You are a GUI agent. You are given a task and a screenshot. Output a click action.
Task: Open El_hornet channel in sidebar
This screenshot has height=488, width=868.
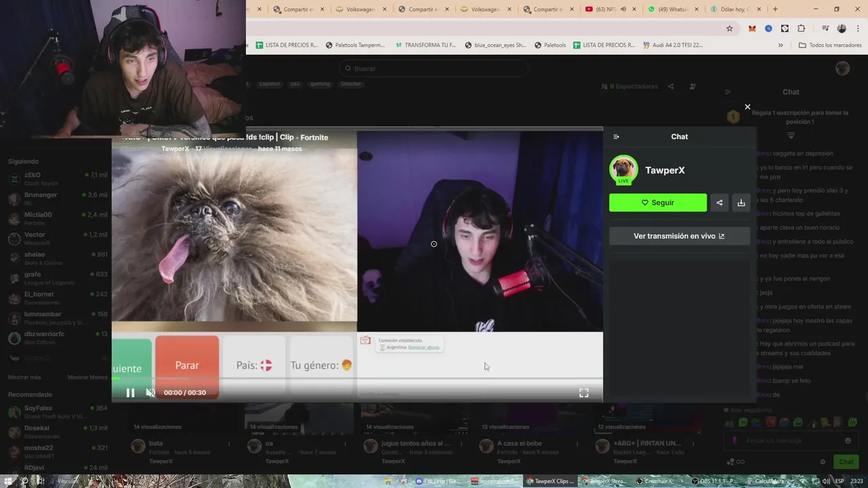(58, 298)
